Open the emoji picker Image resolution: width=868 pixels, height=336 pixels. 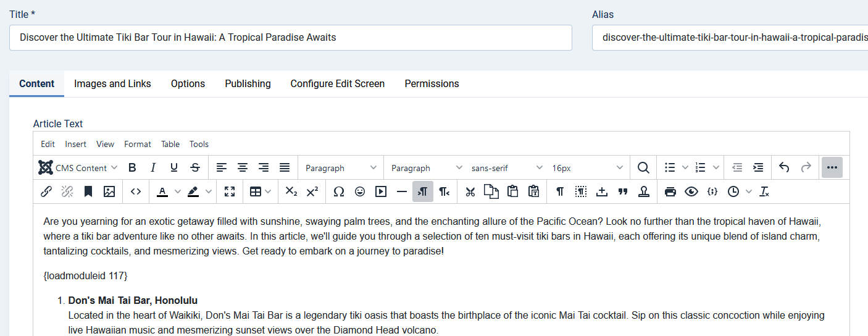coord(360,191)
